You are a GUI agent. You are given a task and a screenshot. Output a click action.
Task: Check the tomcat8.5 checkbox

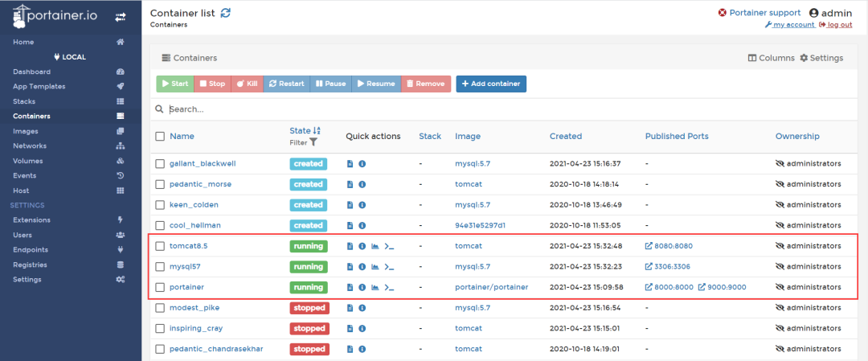[x=160, y=246]
